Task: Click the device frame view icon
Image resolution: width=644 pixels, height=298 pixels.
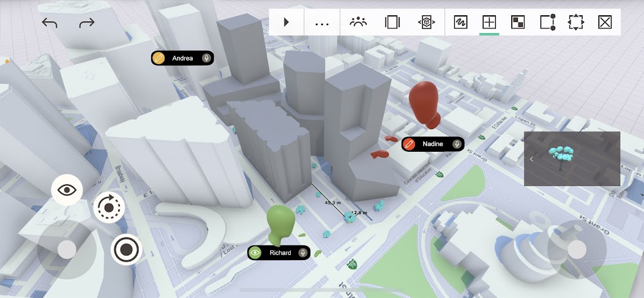Action: coord(392,22)
